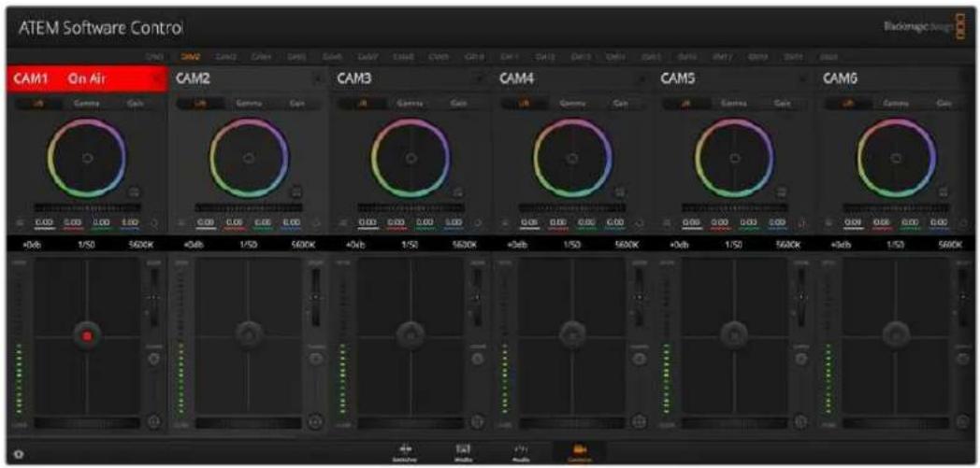Open the CAM1 On Air header dropdown
Viewport: 980px width, 468px height.
[x=157, y=80]
